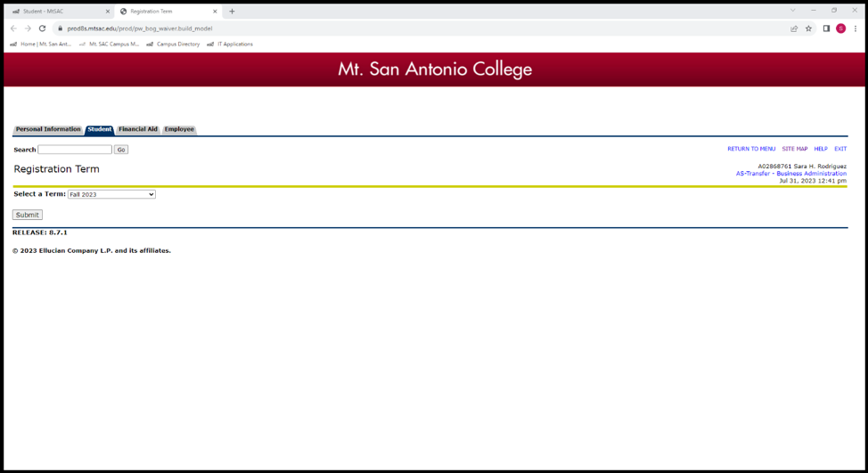Minimize the browser window
The image size is (868, 473).
(x=814, y=10)
